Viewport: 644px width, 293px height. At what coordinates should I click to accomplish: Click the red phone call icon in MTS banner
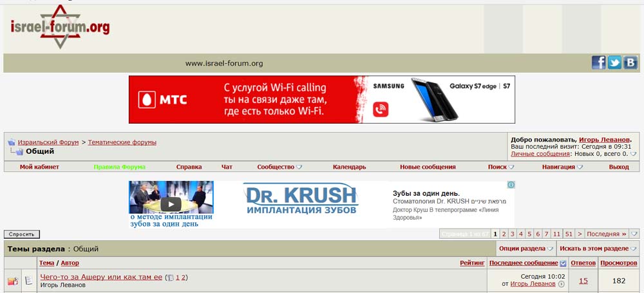[x=381, y=109]
